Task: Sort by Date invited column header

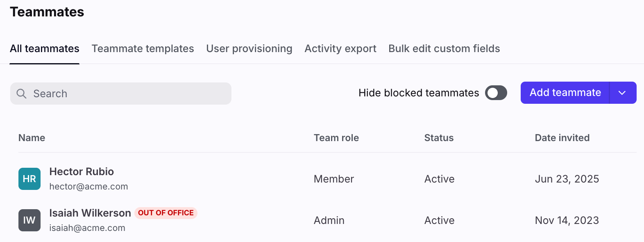Action: pyautogui.click(x=562, y=138)
